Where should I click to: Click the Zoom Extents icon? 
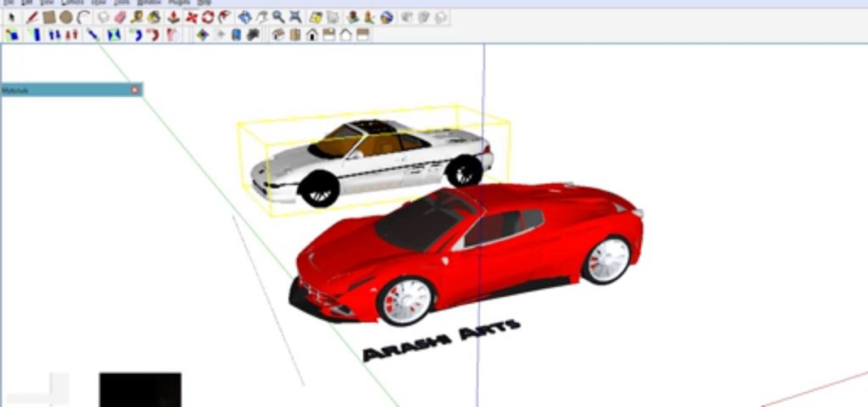click(x=295, y=18)
